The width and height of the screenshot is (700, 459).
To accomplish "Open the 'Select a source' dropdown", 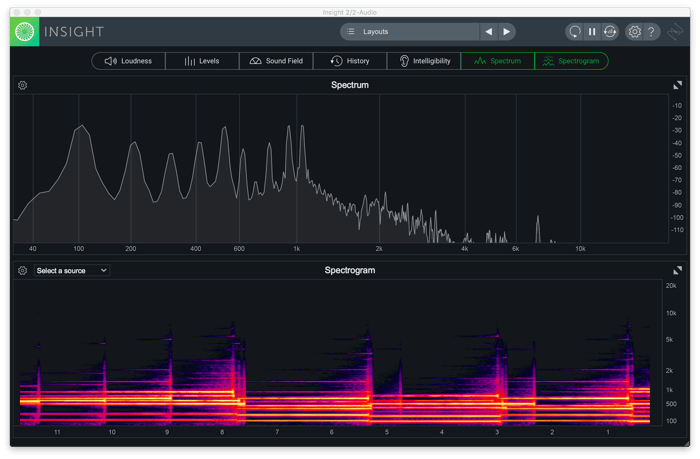I will click(x=72, y=271).
